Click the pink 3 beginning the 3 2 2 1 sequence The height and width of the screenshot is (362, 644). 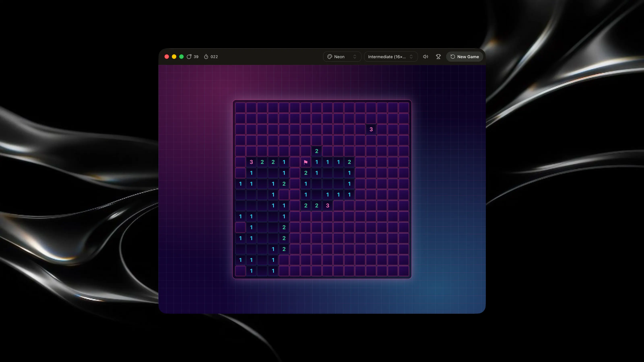pos(251,162)
